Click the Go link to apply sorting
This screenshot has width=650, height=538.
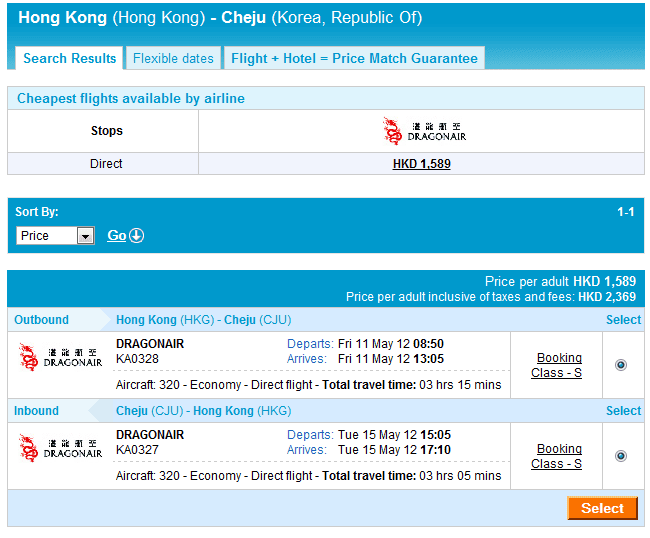pyautogui.click(x=117, y=236)
